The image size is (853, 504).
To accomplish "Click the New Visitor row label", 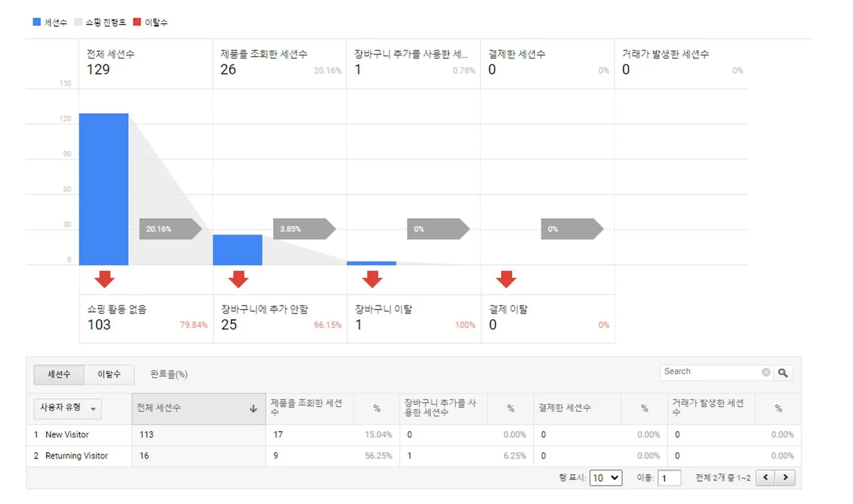I will (x=67, y=435).
